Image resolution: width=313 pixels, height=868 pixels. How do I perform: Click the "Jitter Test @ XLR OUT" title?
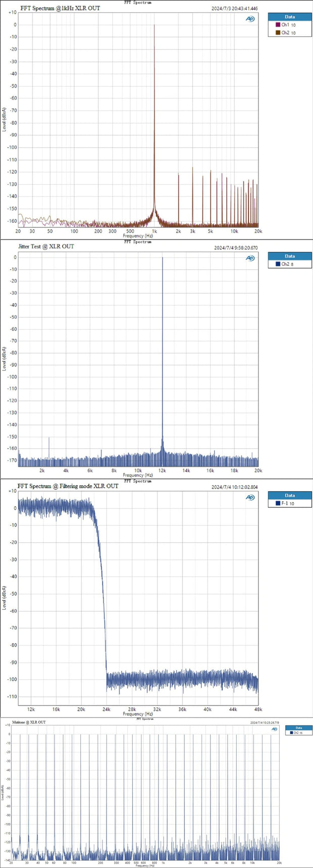[x=45, y=247]
